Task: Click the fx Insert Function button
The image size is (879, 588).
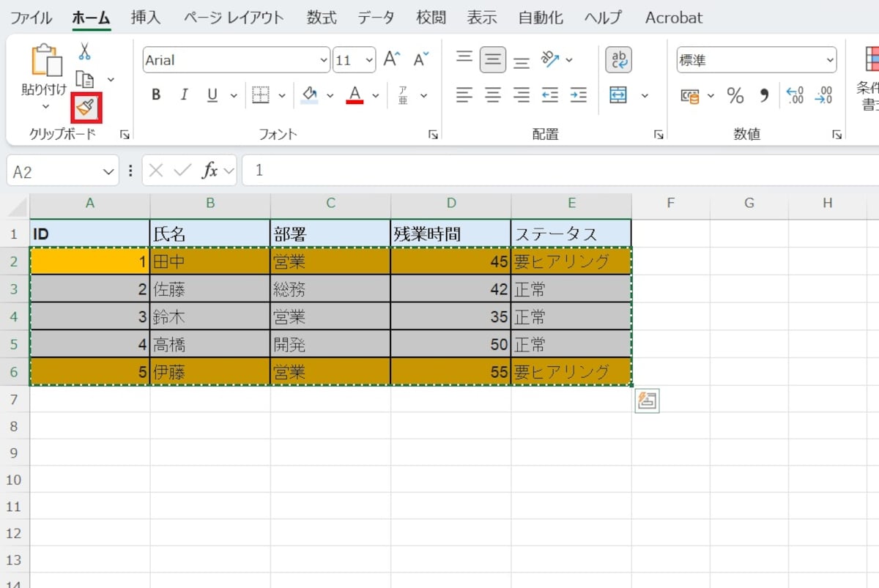Action: (212, 170)
